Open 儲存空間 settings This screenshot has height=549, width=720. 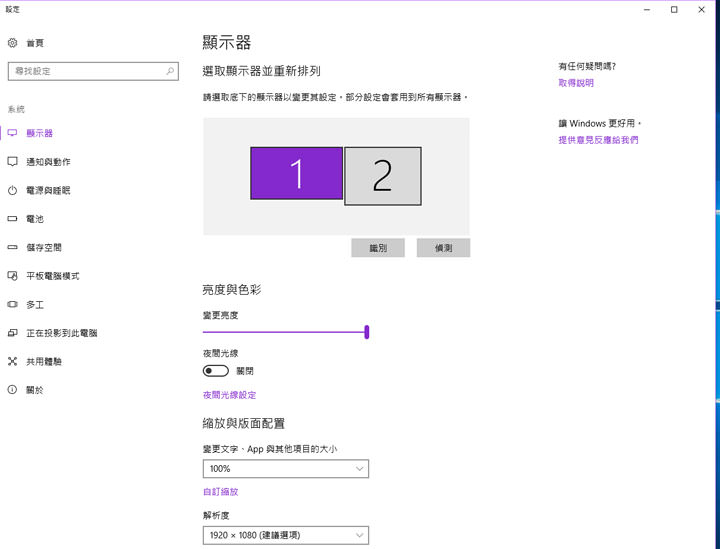click(44, 247)
